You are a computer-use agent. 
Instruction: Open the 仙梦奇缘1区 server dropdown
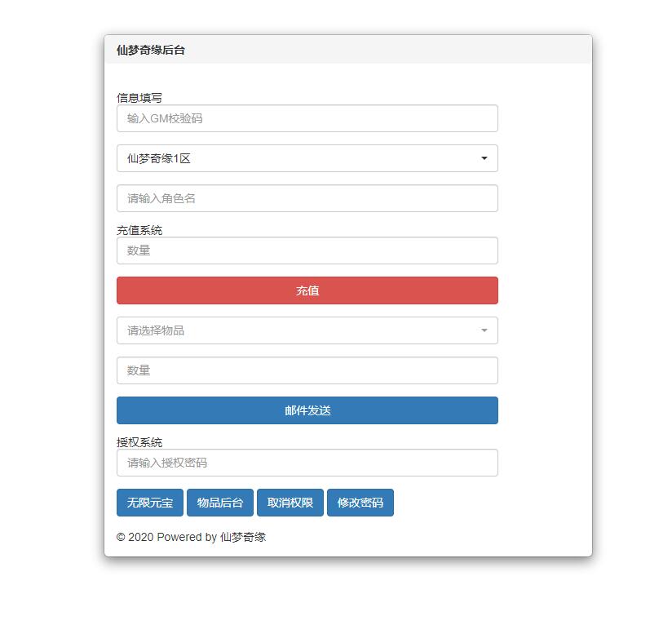tap(307, 158)
